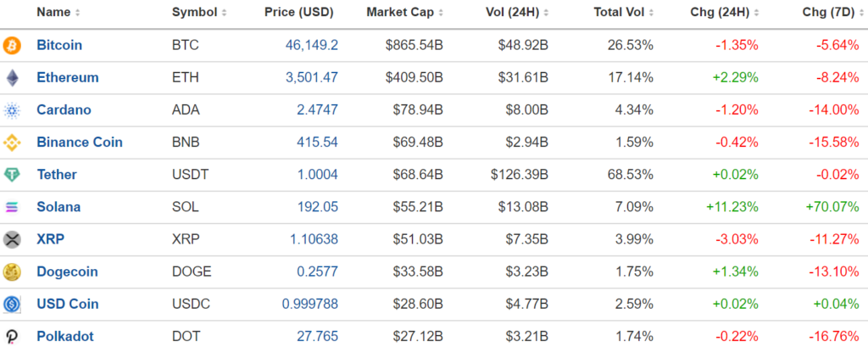Open the Bitcoin name link
Image resolution: width=868 pixels, height=347 pixels.
(59, 46)
